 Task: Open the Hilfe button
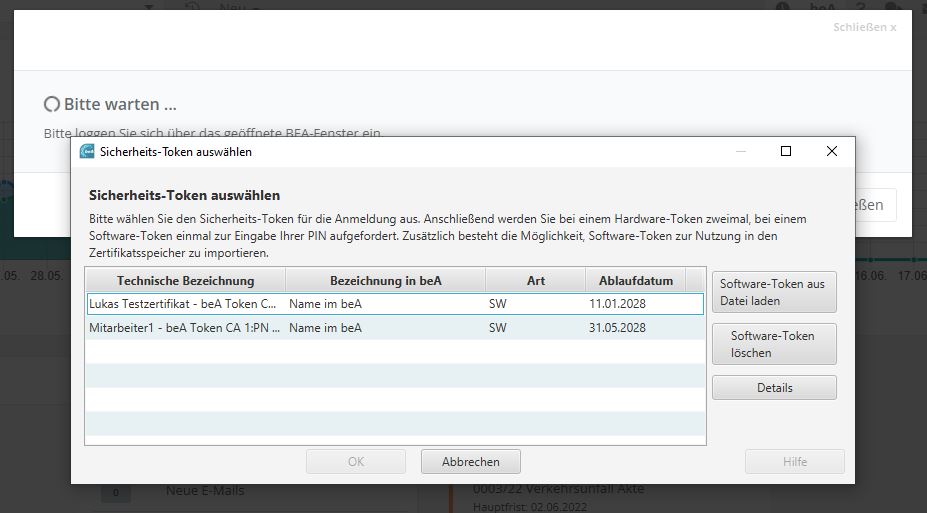[794, 461]
